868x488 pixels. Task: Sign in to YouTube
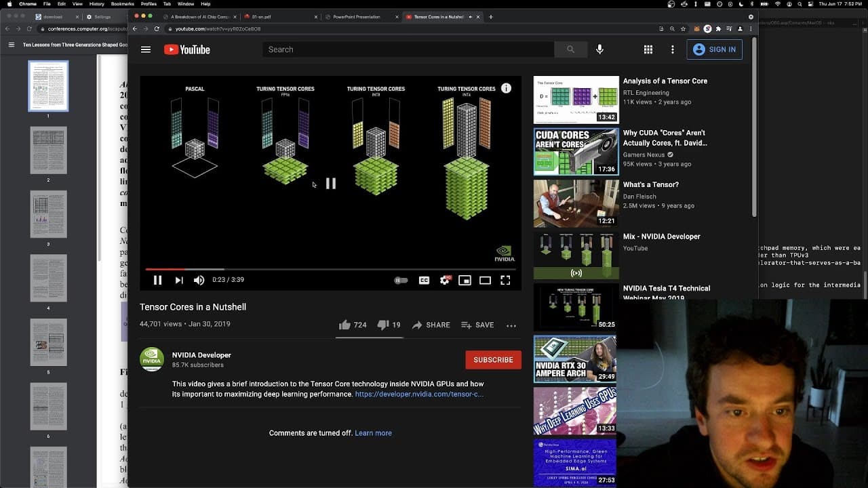(x=715, y=49)
